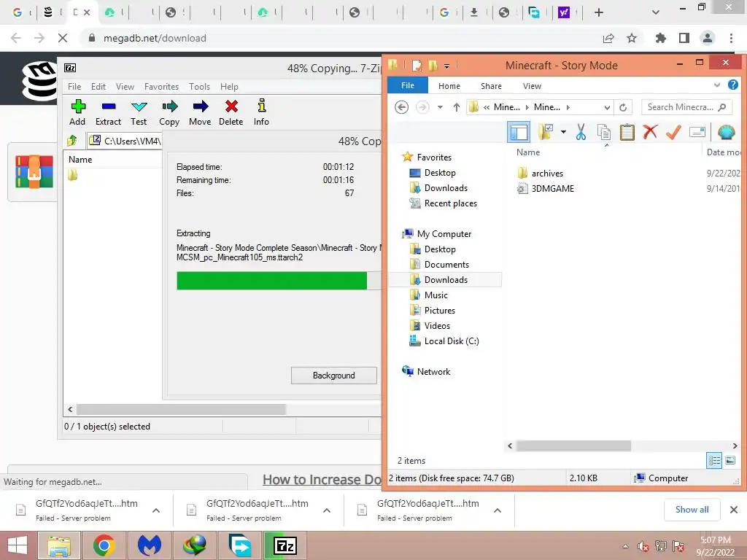
Task: Click the 7-Zip horizontal scrollbar
Action: pos(181,409)
